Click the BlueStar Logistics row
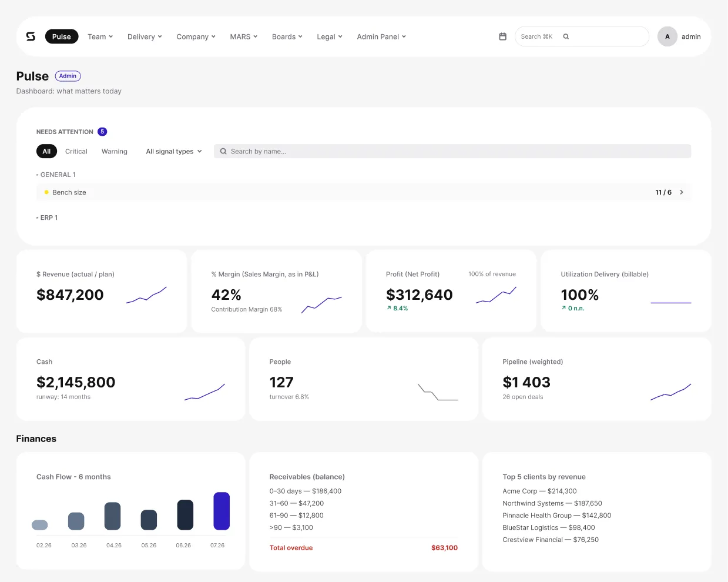 549,528
